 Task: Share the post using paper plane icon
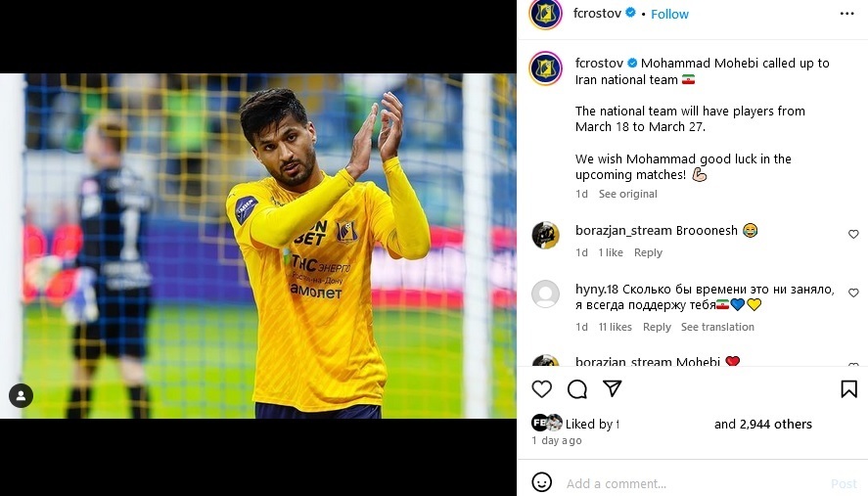(x=612, y=388)
